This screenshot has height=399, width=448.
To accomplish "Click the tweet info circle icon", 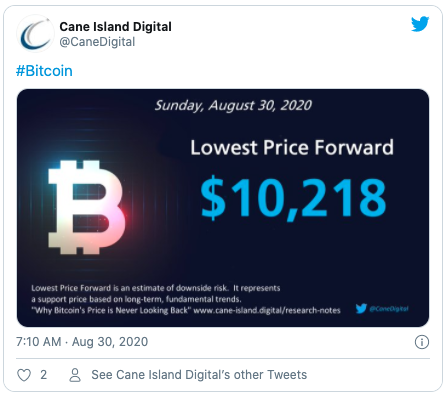I will [x=422, y=342].
